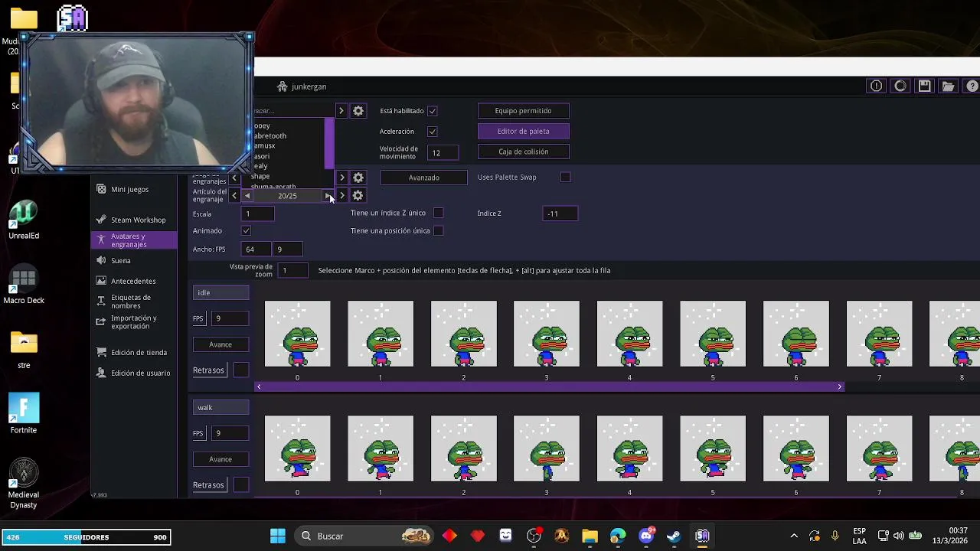Toggle Retrasos checkbox in walk row
This screenshot has width=980, height=551.
[x=240, y=485]
